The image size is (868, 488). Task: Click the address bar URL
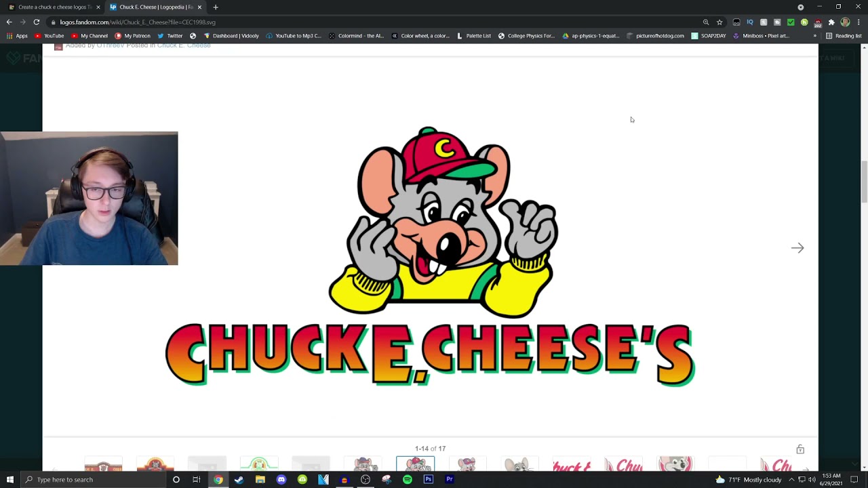pyautogui.click(x=138, y=22)
